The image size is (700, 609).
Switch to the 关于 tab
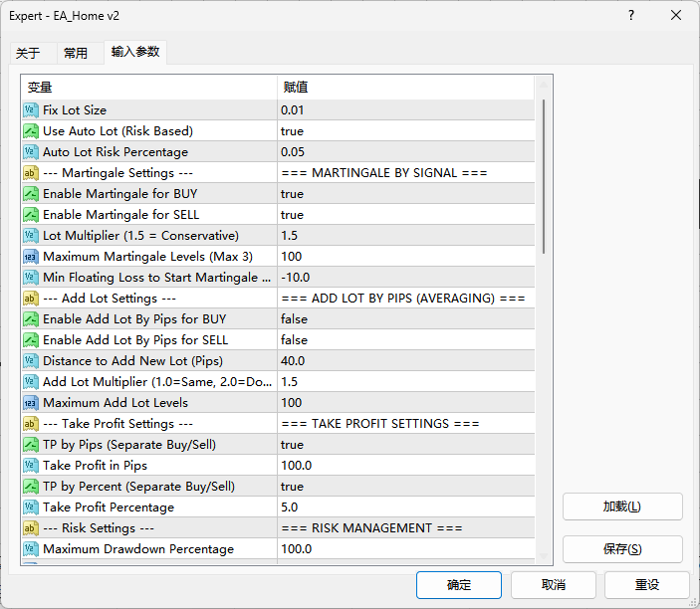pyautogui.click(x=29, y=53)
